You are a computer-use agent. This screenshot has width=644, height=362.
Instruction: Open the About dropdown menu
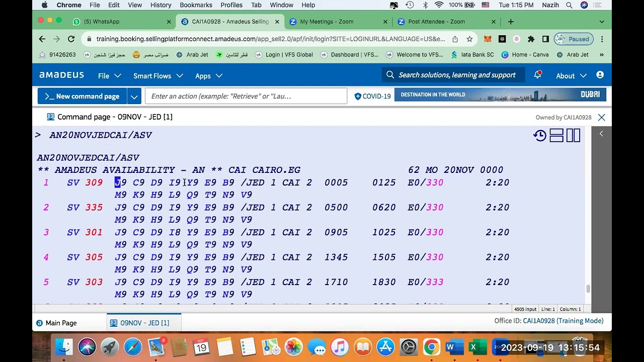tap(571, 75)
